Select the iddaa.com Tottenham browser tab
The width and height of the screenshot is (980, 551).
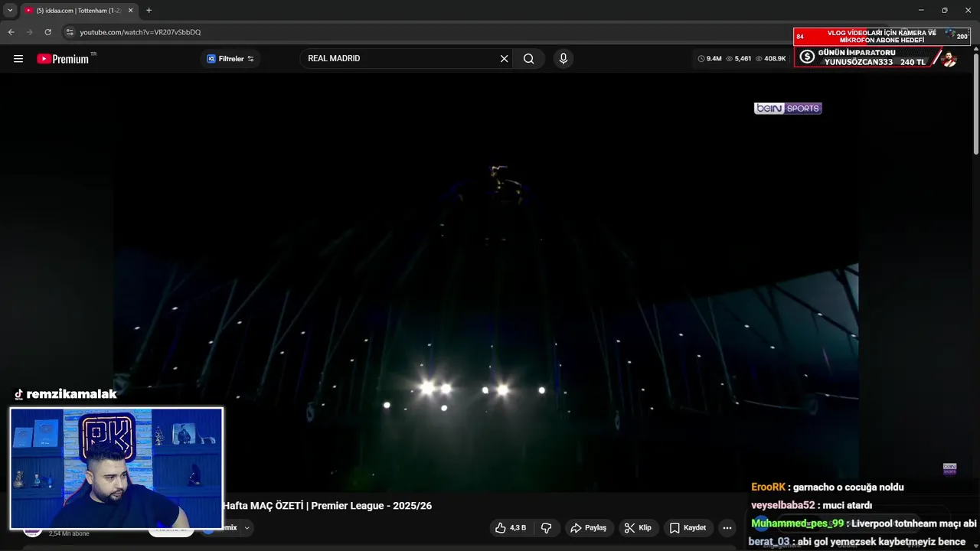tap(79, 11)
